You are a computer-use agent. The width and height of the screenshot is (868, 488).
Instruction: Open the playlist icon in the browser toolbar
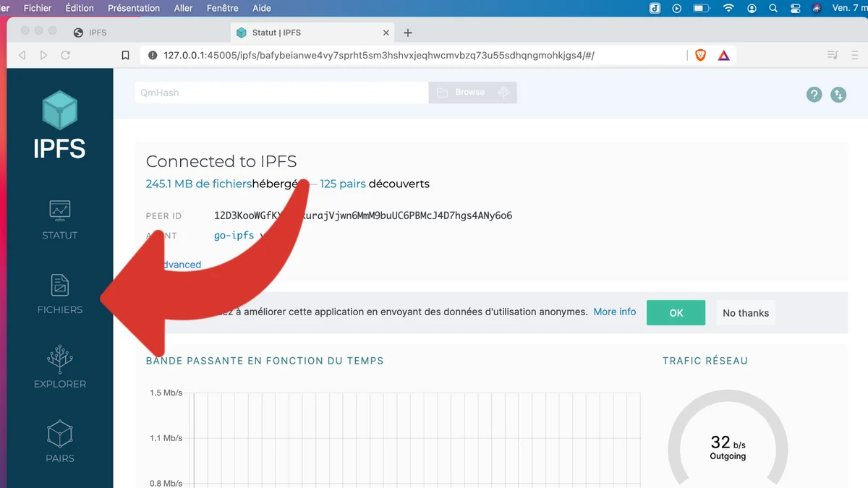pyautogui.click(x=833, y=55)
